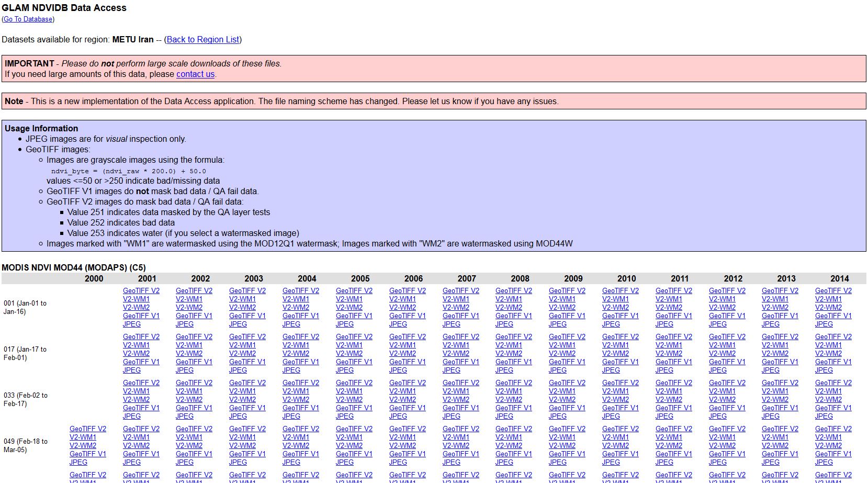Download GeoTIFF V2 for 2000 period 049
Viewport: 868px width, 483px height.
click(x=87, y=429)
